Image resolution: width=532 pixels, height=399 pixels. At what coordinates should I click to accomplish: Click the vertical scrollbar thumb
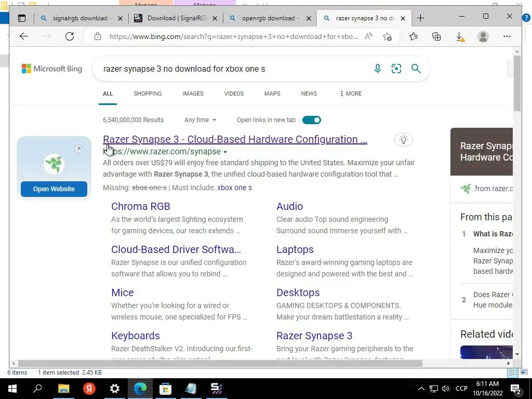(517, 83)
